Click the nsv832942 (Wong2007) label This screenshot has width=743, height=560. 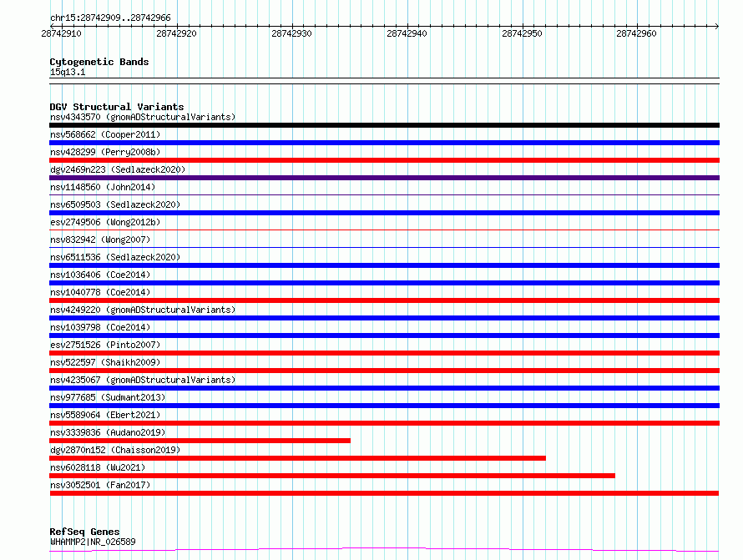coord(100,240)
